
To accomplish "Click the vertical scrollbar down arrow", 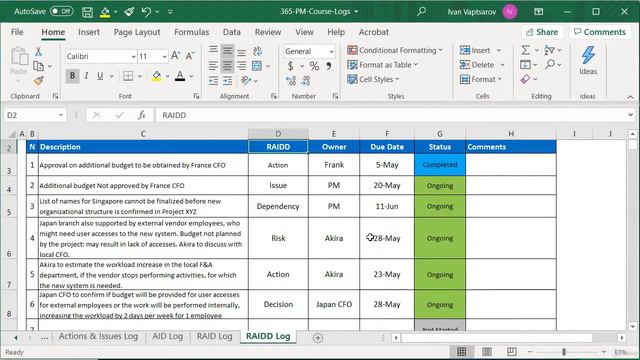I will point(632,327).
